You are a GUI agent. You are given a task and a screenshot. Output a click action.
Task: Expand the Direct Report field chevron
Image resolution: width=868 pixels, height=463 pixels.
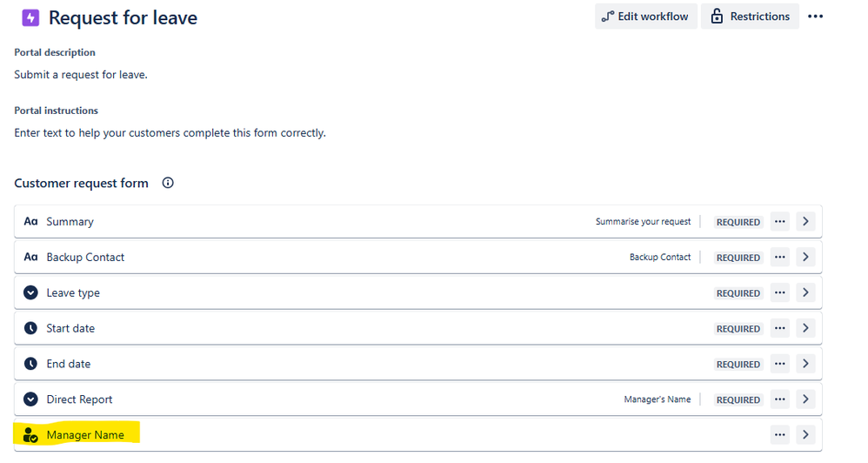click(x=805, y=399)
